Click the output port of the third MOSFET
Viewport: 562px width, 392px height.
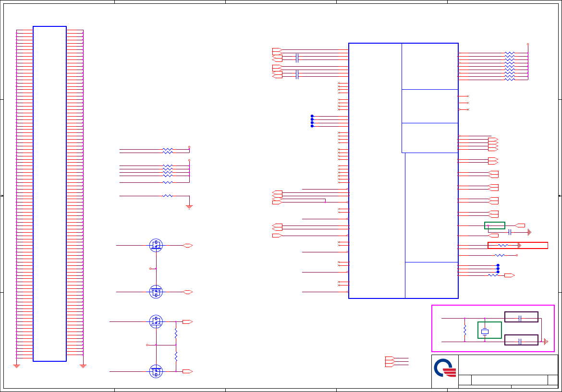(x=188, y=322)
